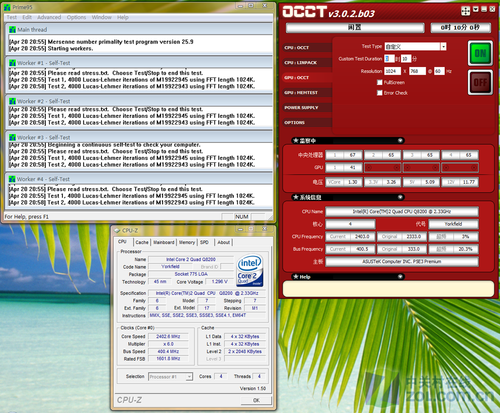Open the Test menu in Prime95
The height and width of the screenshot is (413, 500).
12,17
